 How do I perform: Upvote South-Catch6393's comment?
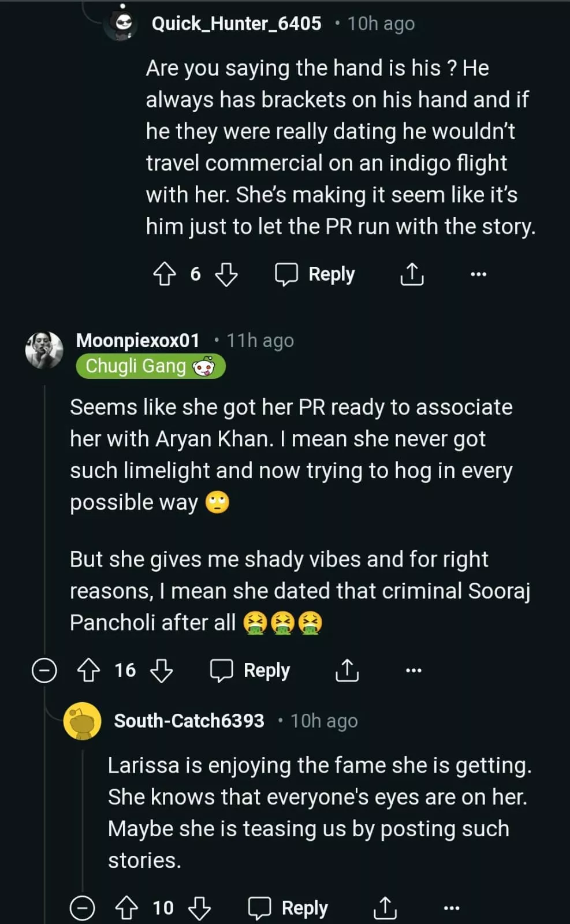[126, 908]
